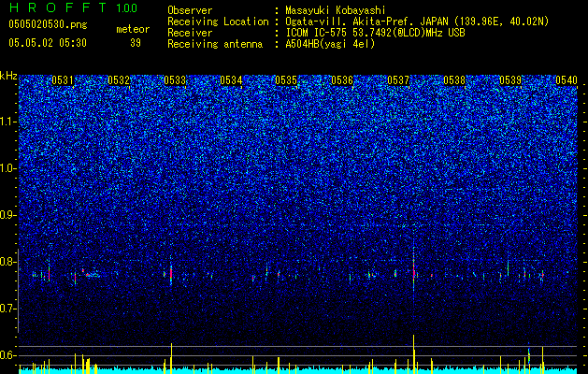Click the 0538 time marker

point(454,80)
